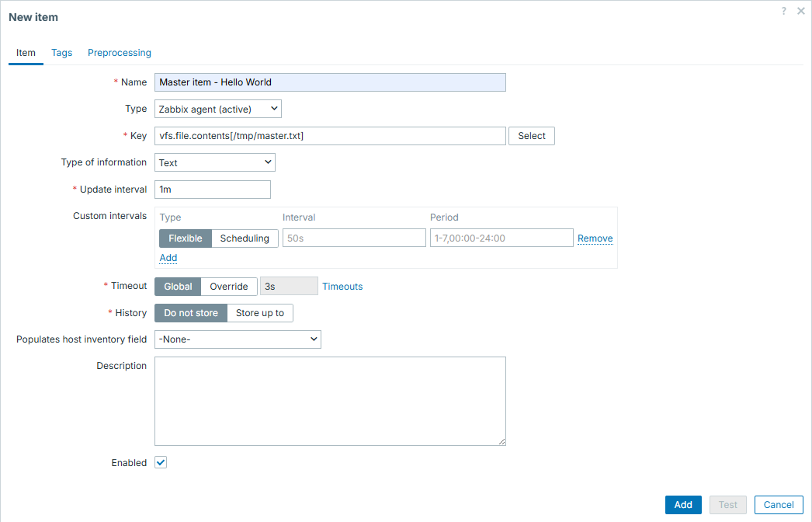Click the help question mark icon
Image resolution: width=812 pixels, height=522 pixels.
(784, 11)
